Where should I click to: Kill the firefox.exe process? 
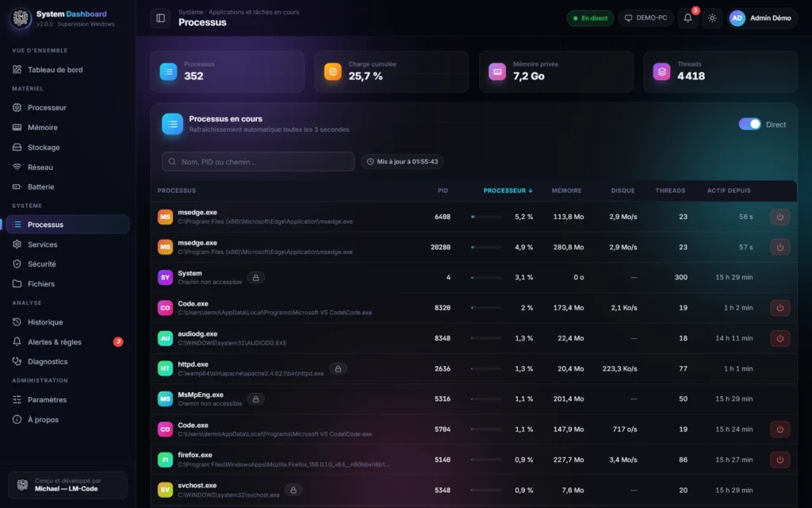[x=779, y=460]
